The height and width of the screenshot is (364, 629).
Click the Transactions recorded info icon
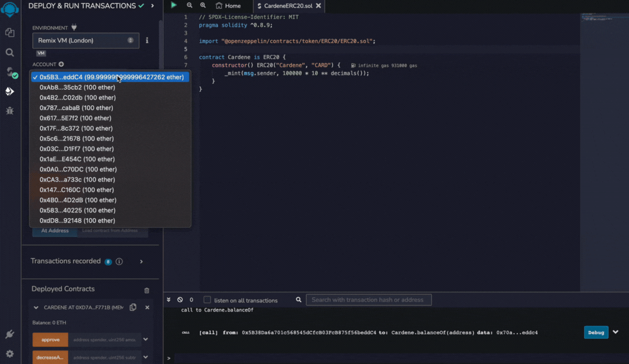(x=119, y=262)
